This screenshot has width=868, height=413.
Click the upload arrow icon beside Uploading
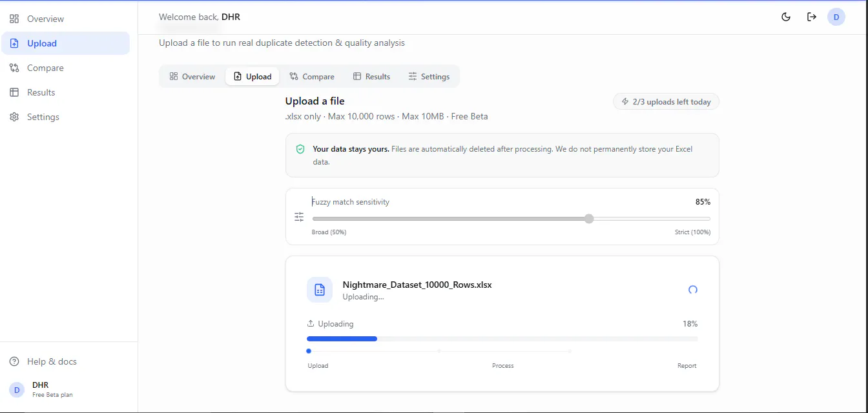tap(311, 324)
